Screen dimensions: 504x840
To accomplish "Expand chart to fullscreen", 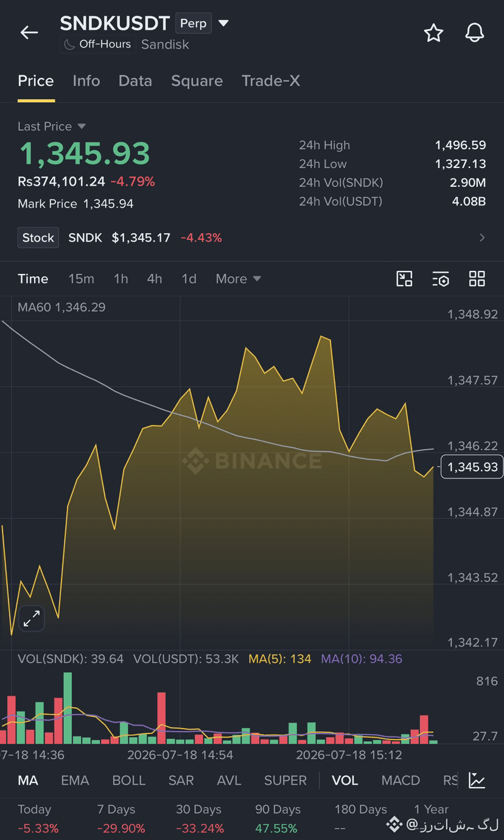I will coord(31,618).
